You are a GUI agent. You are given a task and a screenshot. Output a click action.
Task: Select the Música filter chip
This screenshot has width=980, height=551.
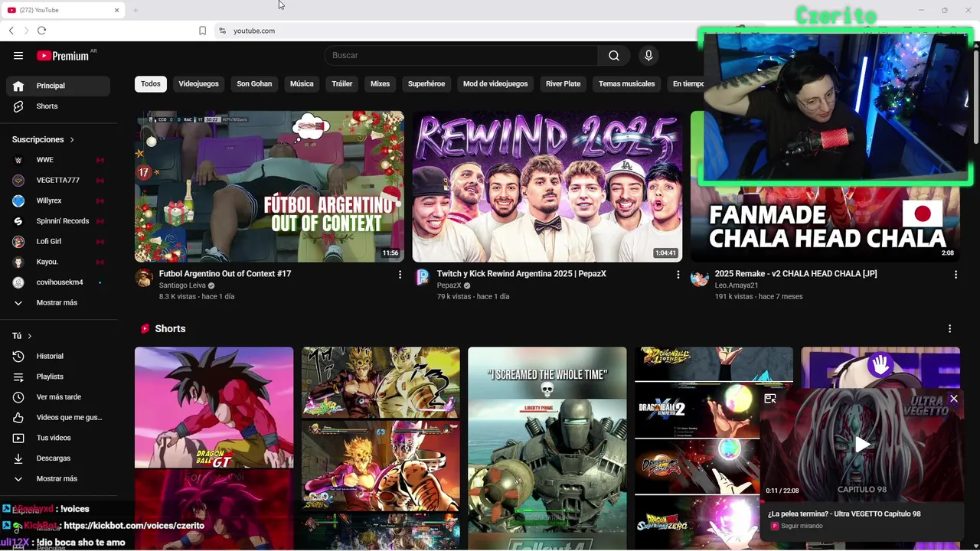pos(302,83)
